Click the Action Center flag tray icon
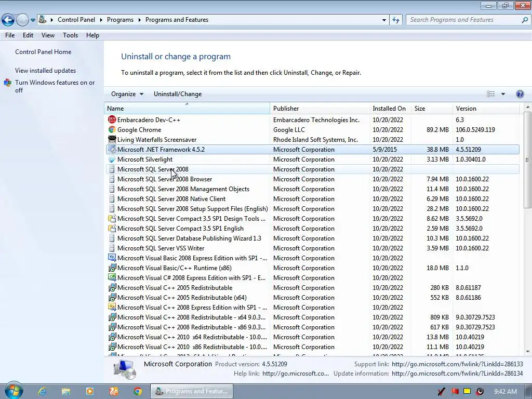 tap(455, 391)
